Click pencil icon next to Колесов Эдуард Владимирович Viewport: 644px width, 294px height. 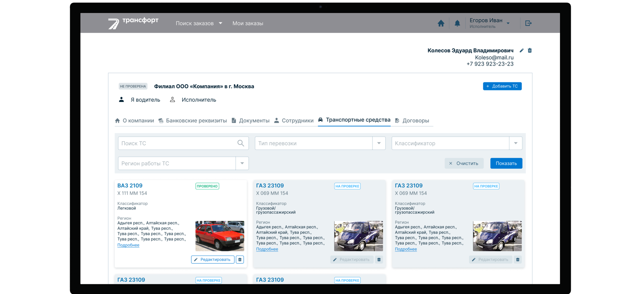coord(521,50)
